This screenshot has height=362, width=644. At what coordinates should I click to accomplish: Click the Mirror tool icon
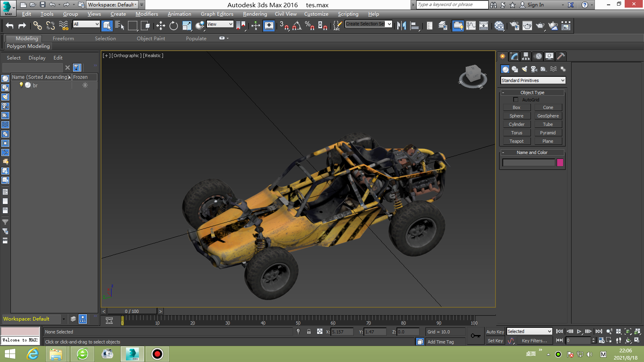click(x=401, y=26)
